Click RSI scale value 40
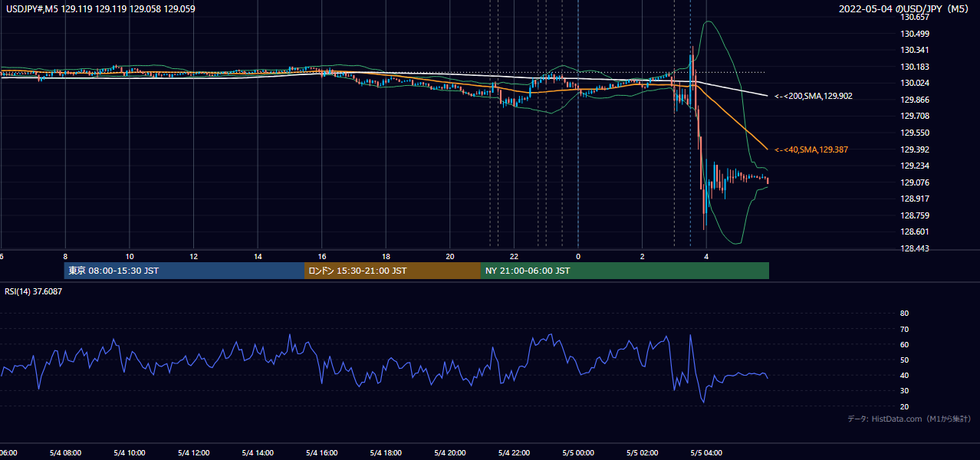 click(904, 375)
